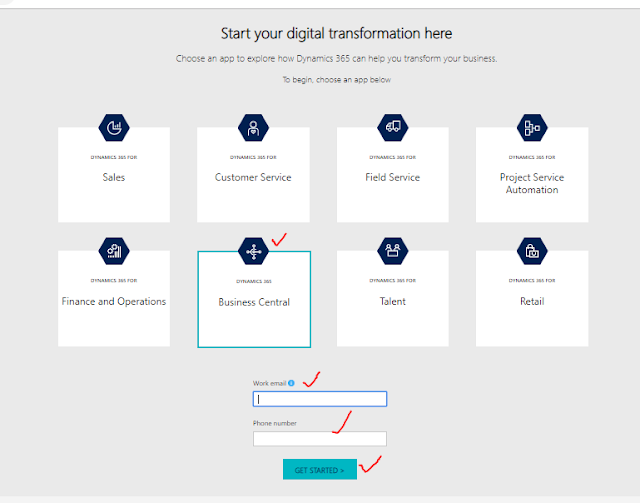The width and height of the screenshot is (640, 503).
Task: Click the Project Service Automation hexagon icon
Action: point(532,128)
